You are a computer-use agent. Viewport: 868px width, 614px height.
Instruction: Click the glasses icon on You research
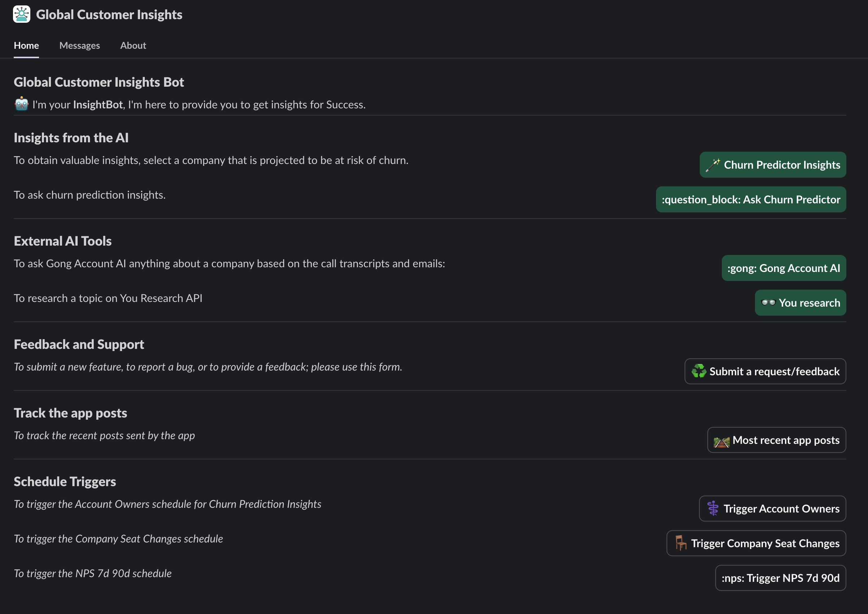click(768, 302)
